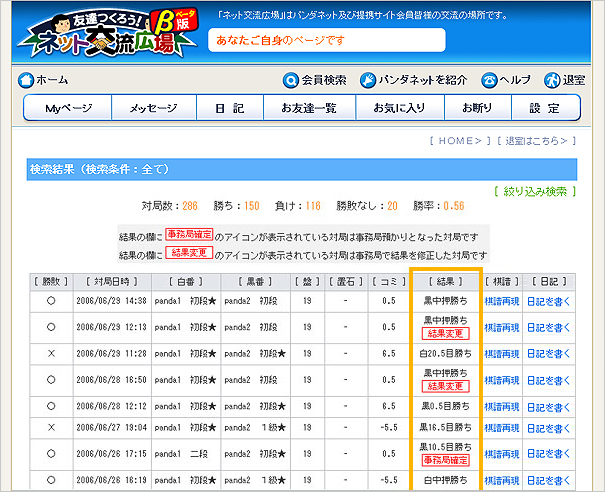Screen dimensions: 605x492
Task: Click the 退室はこちら link
Action: click(x=538, y=141)
